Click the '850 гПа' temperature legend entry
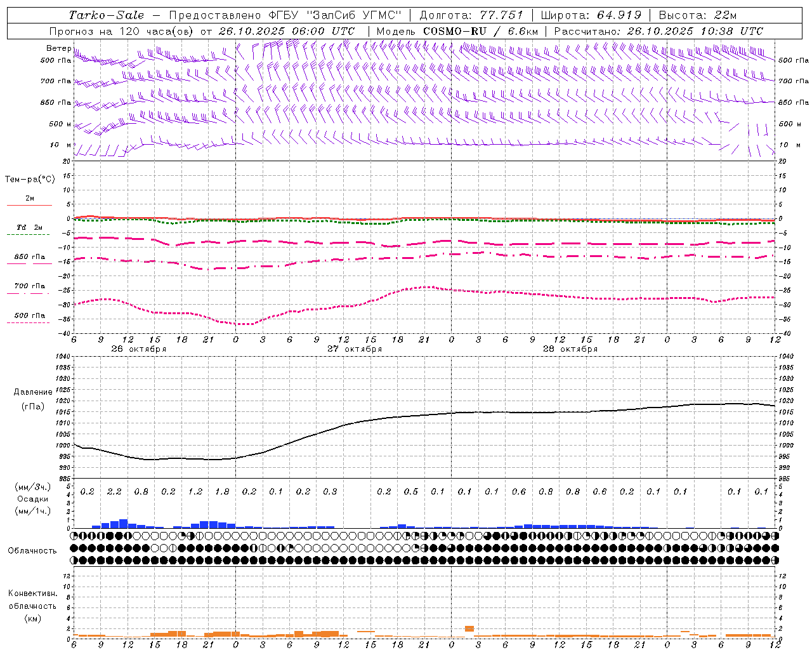The width and height of the screenshot is (812, 650). click(29, 257)
